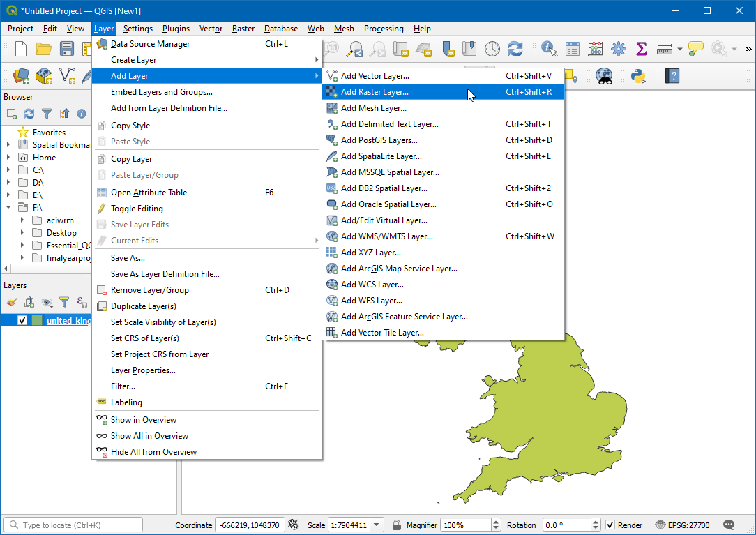Viewport: 756px width, 535px height.
Task: Open the Python Console icon
Action: 637,76
